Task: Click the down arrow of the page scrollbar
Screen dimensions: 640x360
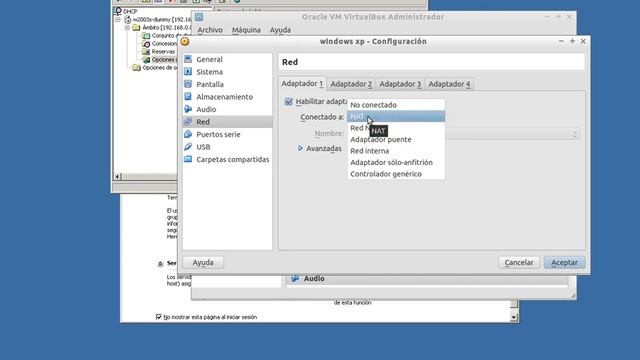Action: pos(514,317)
